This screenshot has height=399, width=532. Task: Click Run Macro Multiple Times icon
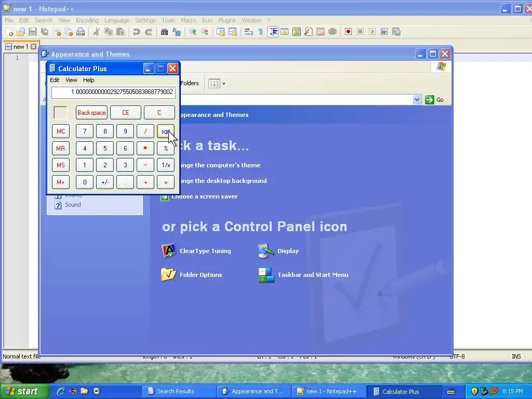coord(384,32)
